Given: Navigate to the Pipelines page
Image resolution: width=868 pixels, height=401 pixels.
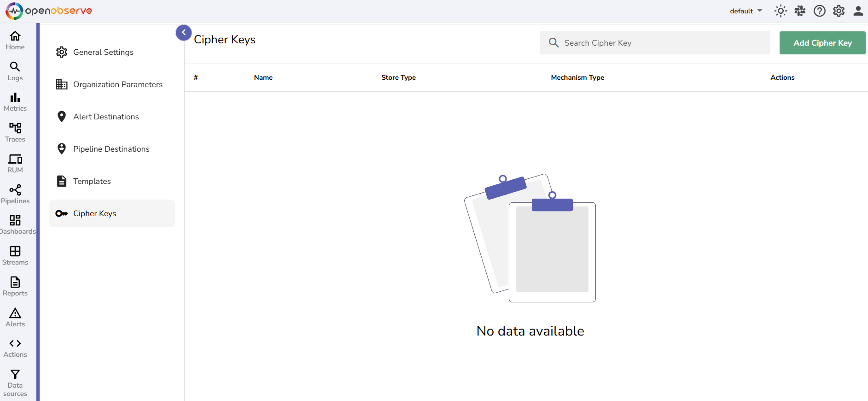Looking at the screenshot, I should pos(15,195).
